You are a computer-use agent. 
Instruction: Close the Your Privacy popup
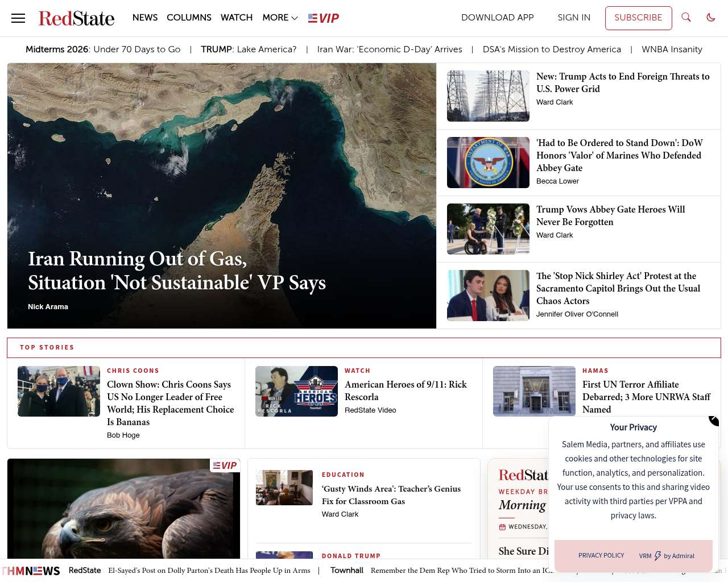click(714, 420)
